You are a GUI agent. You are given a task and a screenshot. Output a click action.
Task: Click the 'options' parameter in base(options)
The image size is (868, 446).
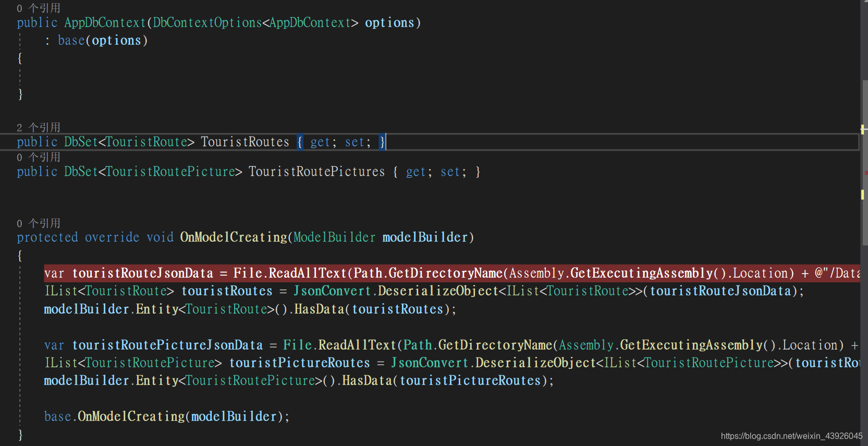116,41
